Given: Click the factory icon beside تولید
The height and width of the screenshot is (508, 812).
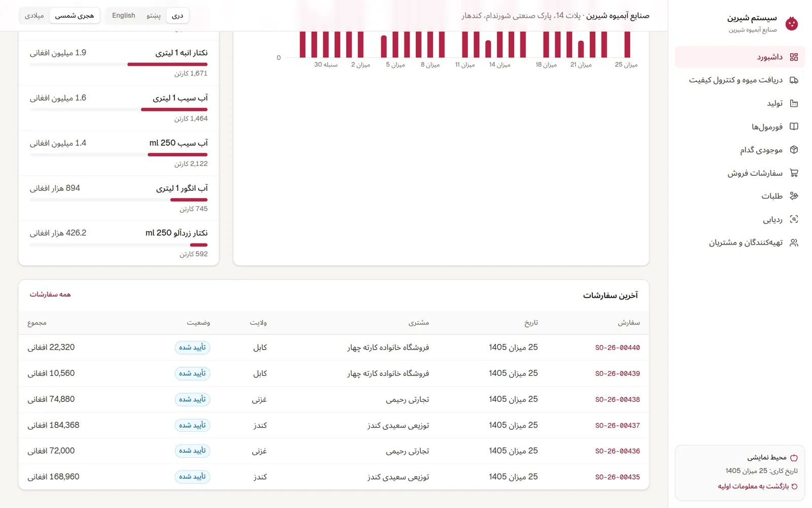Looking at the screenshot, I should point(794,103).
